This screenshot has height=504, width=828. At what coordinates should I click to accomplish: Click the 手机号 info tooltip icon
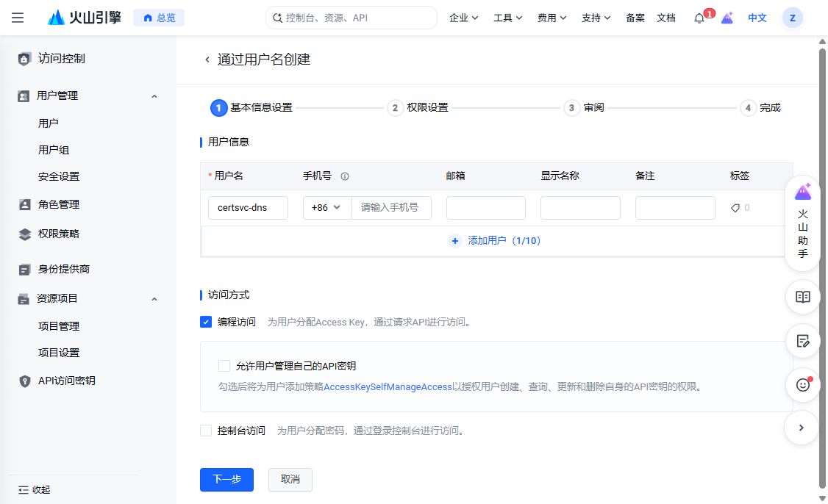tap(345, 176)
